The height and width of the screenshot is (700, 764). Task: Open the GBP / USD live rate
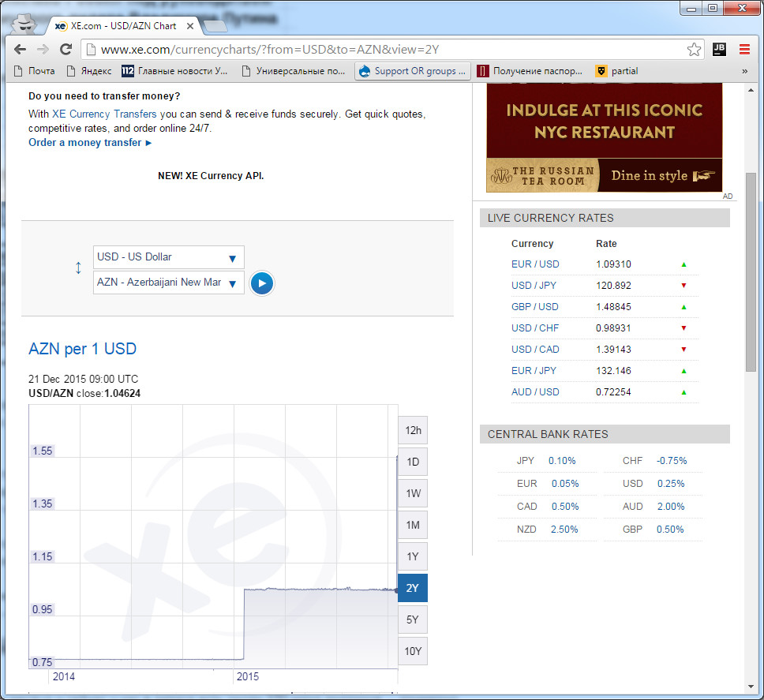click(534, 307)
